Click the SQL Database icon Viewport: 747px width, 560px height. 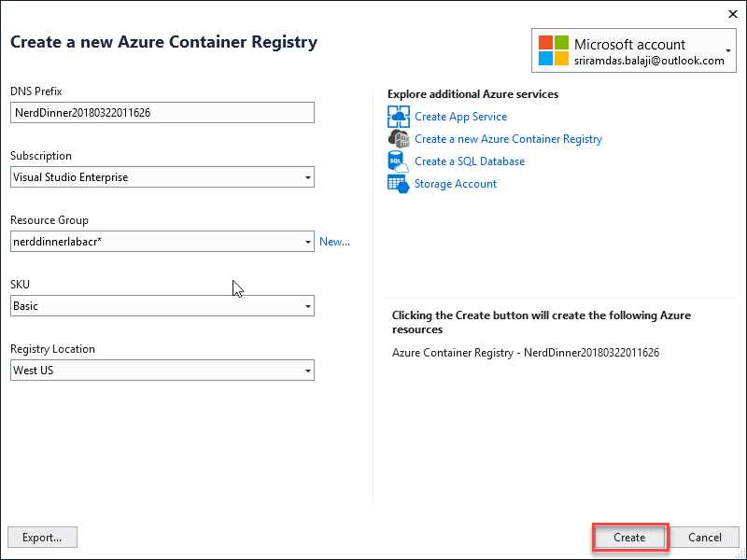399,161
